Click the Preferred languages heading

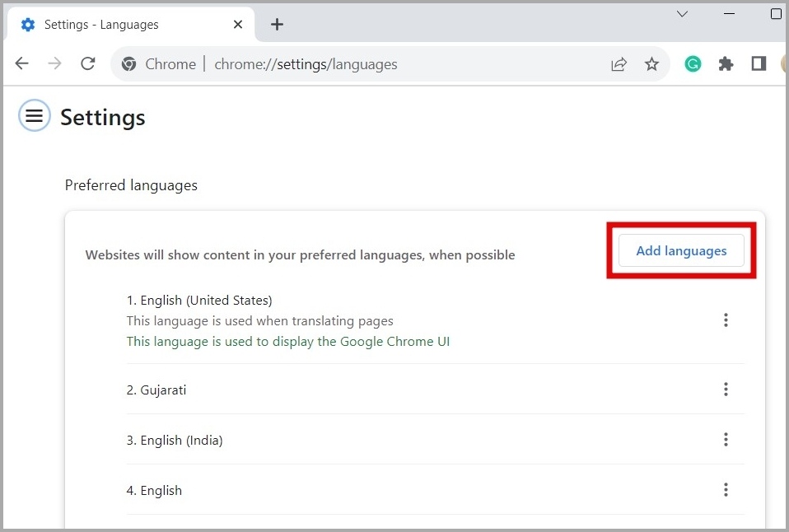(x=131, y=185)
